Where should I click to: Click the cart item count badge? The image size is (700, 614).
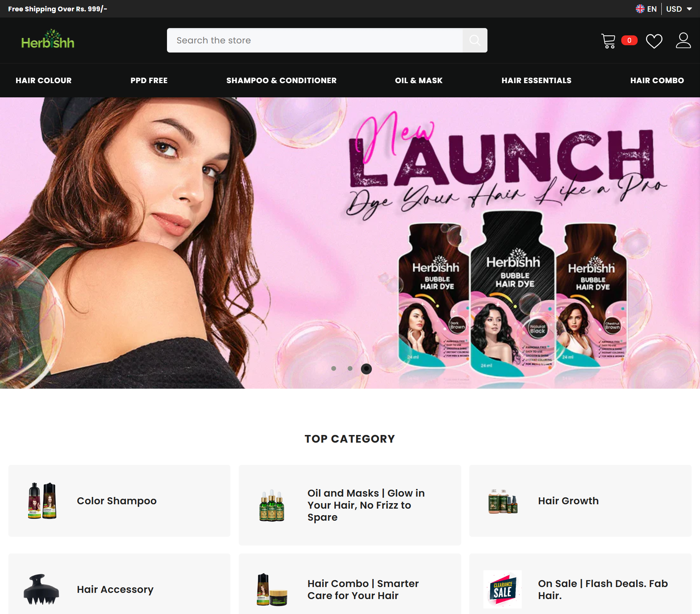coord(629,40)
